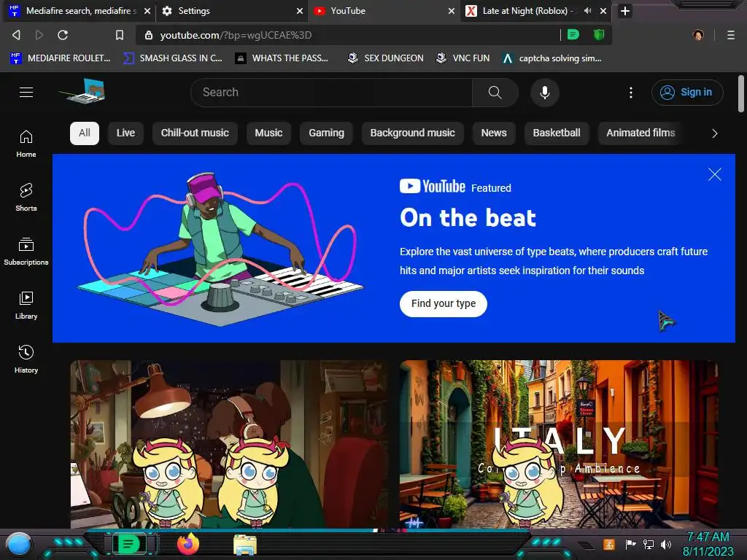The image size is (747, 560).
Task: Open the network tray icon
Action: click(x=648, y=544)
